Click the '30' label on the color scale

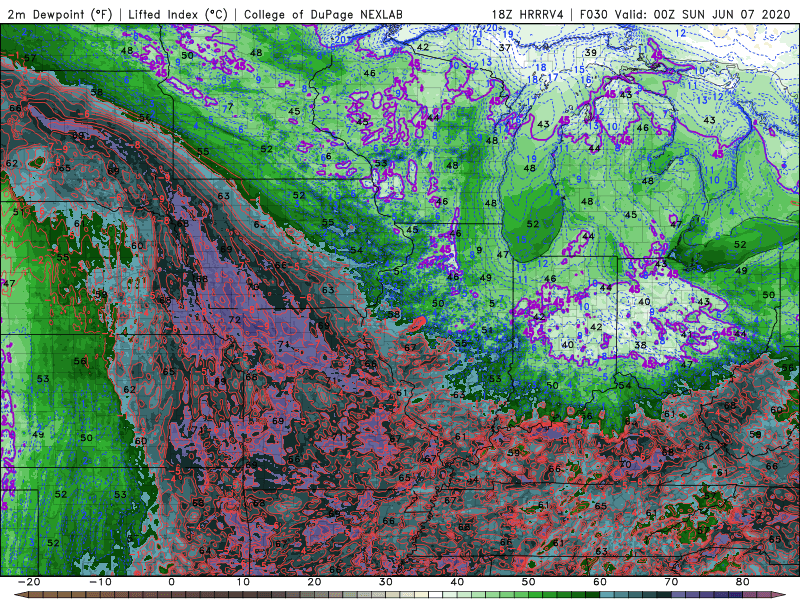(x=386, y=582)
